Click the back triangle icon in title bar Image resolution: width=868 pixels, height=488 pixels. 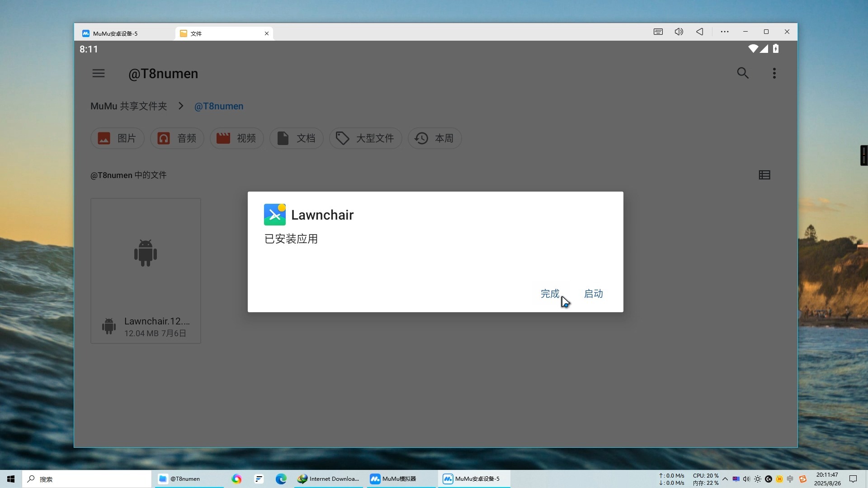pos(700,32)
